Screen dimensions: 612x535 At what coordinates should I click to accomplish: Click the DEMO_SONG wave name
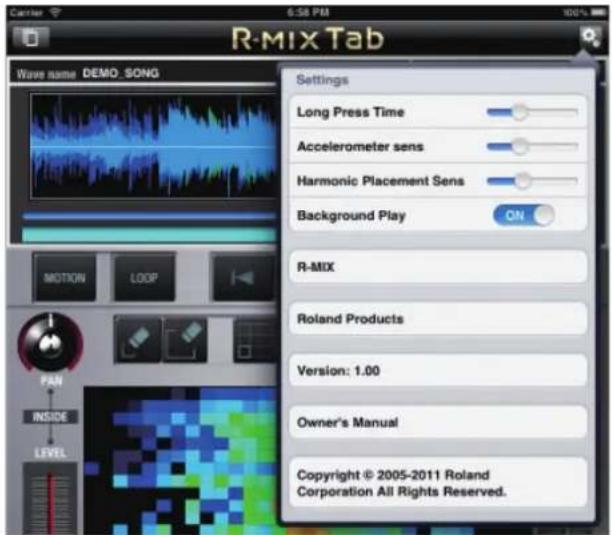pyautogui.click(x=121, y=73)
